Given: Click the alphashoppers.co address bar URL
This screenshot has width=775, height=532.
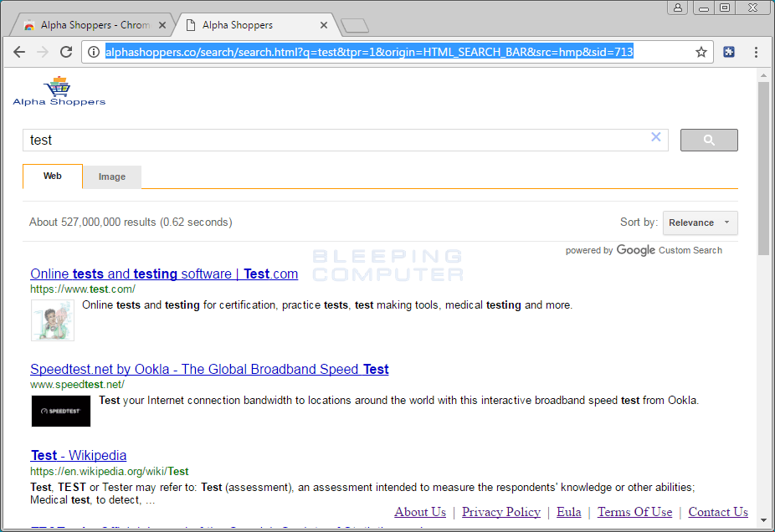Looking at the screenshot, I should (369, 52).
